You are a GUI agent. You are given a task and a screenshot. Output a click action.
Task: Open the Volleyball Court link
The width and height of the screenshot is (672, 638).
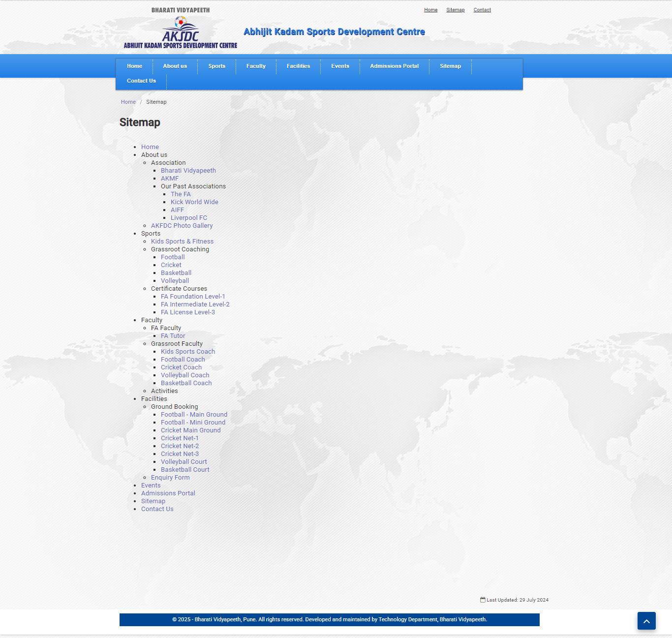184,462
